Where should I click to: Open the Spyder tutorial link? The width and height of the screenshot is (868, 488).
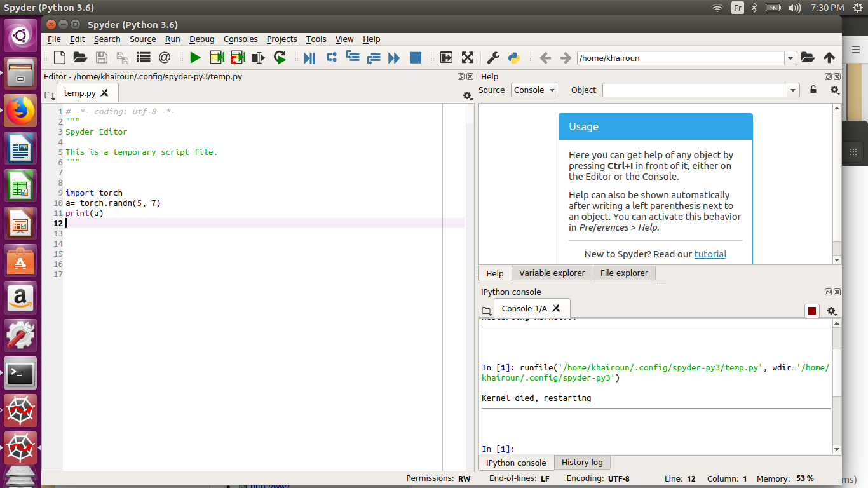710,254
